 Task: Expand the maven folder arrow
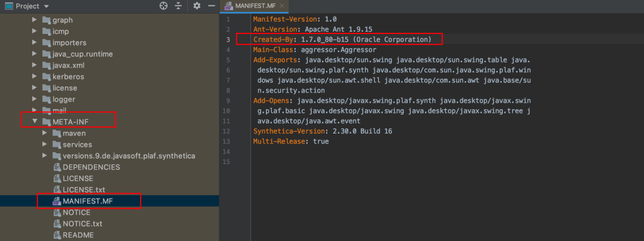pos(45,133)
